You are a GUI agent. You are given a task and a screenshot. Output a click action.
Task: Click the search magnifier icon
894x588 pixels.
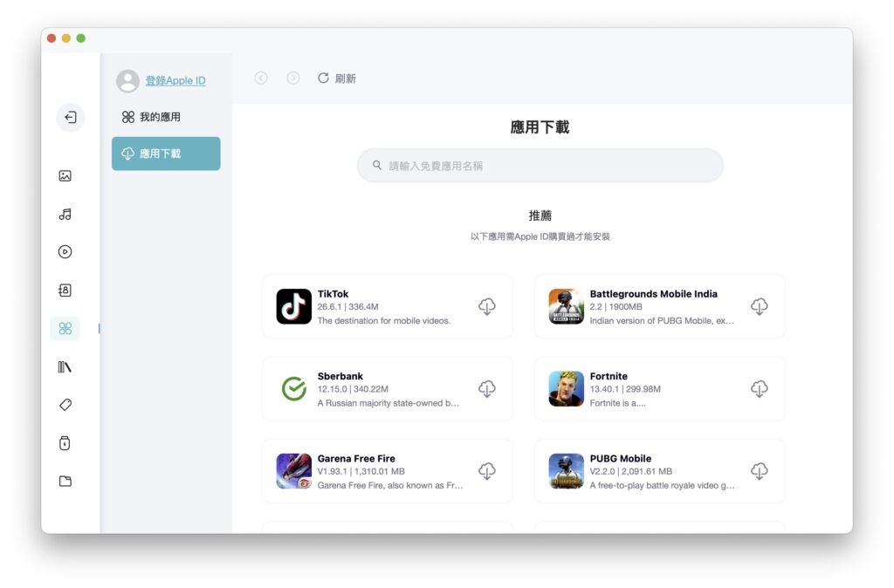click(377, 165)
